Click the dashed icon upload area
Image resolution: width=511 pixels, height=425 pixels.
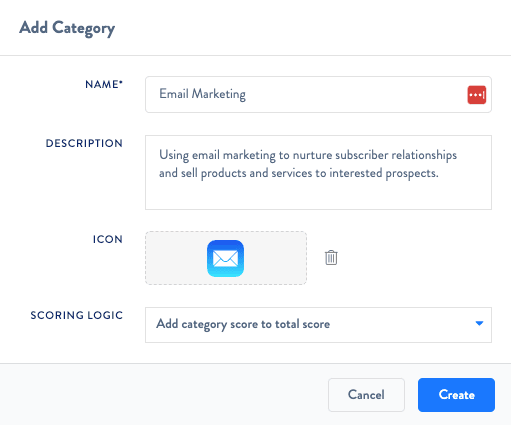(x=226, y=258)
